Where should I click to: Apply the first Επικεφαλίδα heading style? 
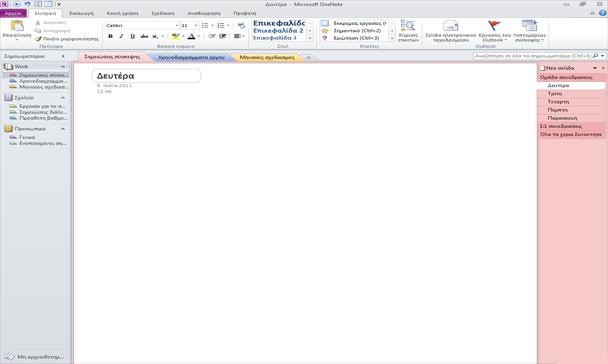279,23
